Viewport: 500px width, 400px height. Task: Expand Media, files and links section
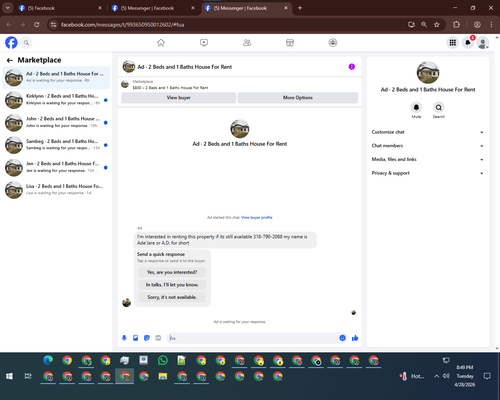(428, 159)
